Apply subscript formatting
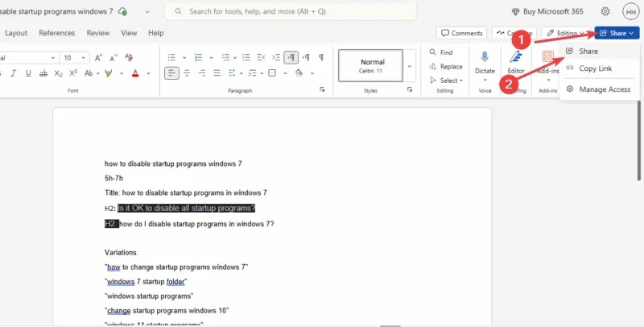This screenshot has height=327, width=644. [x=58, y=73]
